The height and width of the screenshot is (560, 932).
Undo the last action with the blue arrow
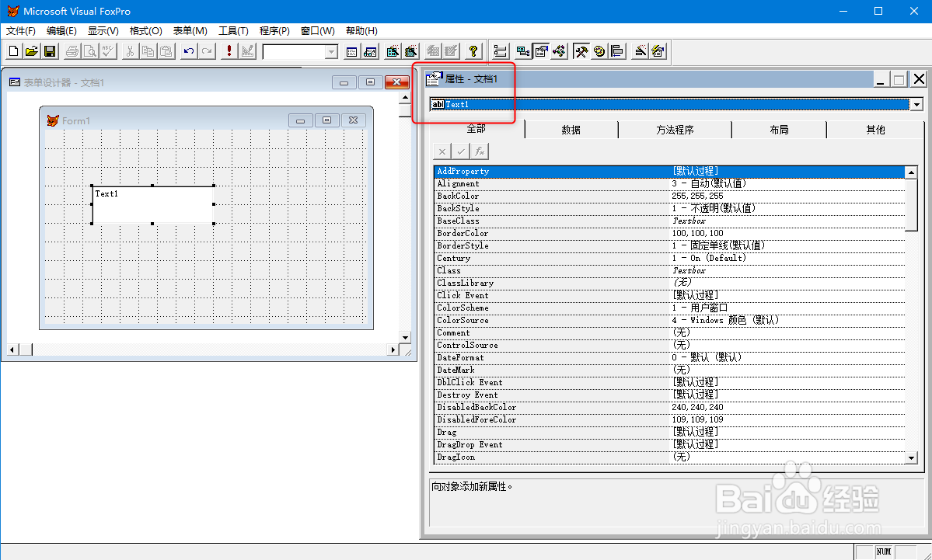coord(188,52)
